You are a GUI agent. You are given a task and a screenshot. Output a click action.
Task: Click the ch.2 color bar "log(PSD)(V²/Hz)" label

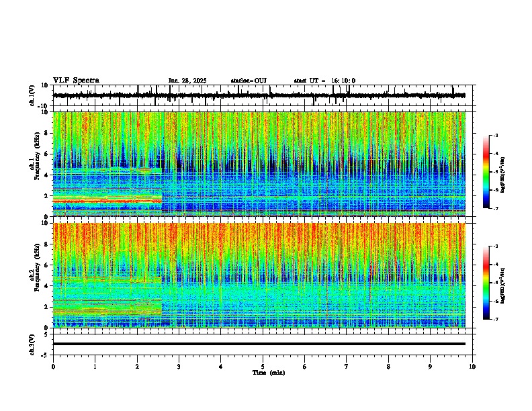(x=502, y=285)
